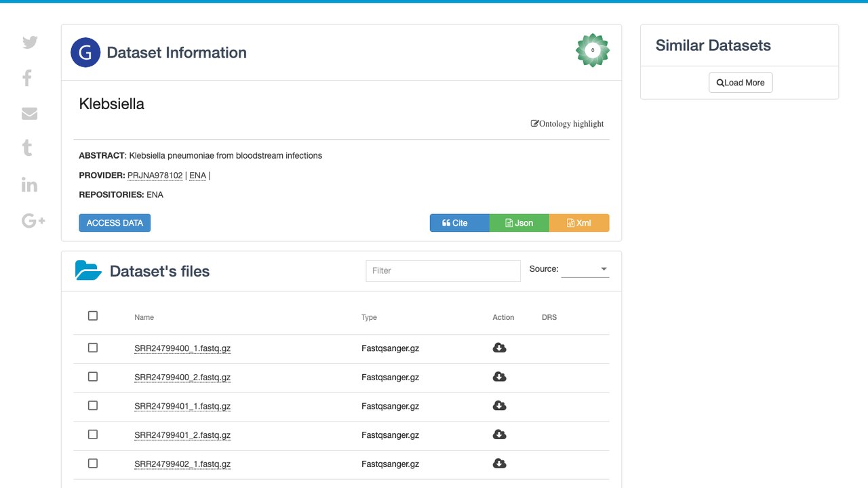This screenshot has height=488, width=868.
Task: Tick the select-all checkbox in files header
Action: point(93,316)
